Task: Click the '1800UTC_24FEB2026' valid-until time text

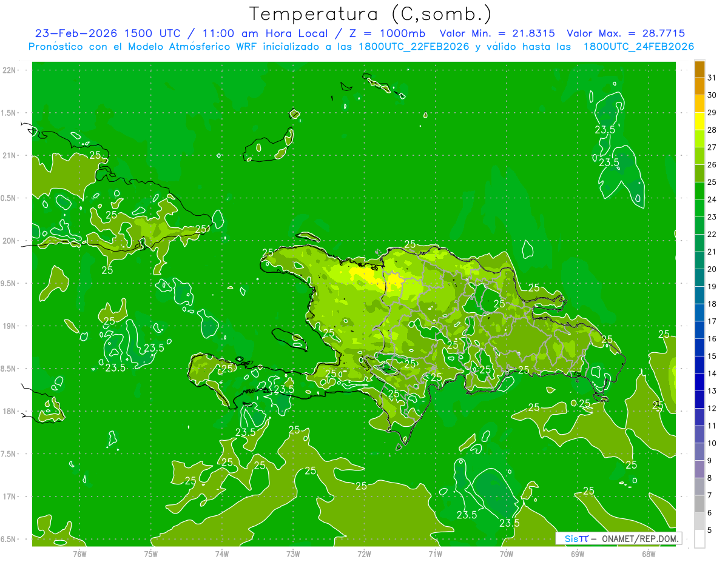Action: [x=638, y=47]
